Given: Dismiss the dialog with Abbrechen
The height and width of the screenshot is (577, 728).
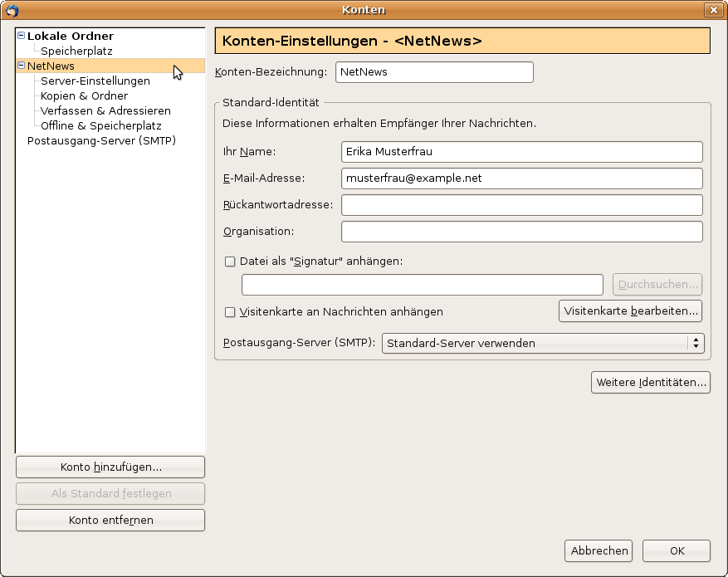Looking at the screenshot, I should click(x=599, y=550).
